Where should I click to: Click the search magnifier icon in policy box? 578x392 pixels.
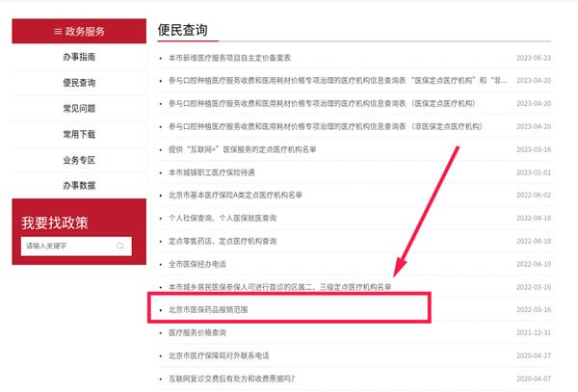click(120, 247)
